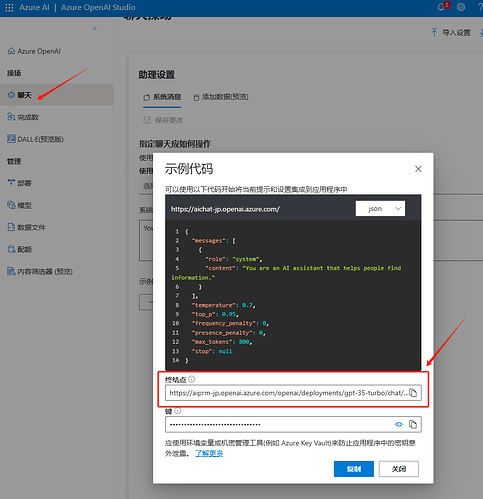Open the app launcher grid icon

(9, 7)
